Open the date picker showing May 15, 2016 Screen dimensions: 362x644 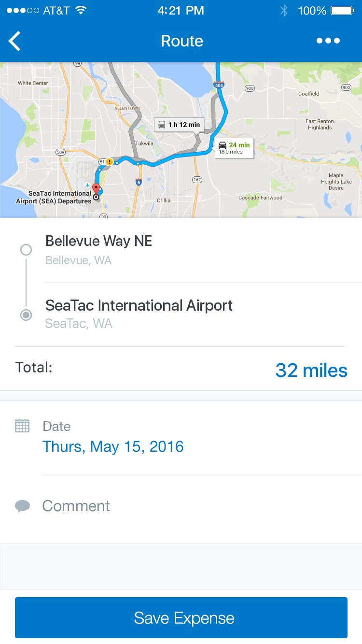pos(113,446)
